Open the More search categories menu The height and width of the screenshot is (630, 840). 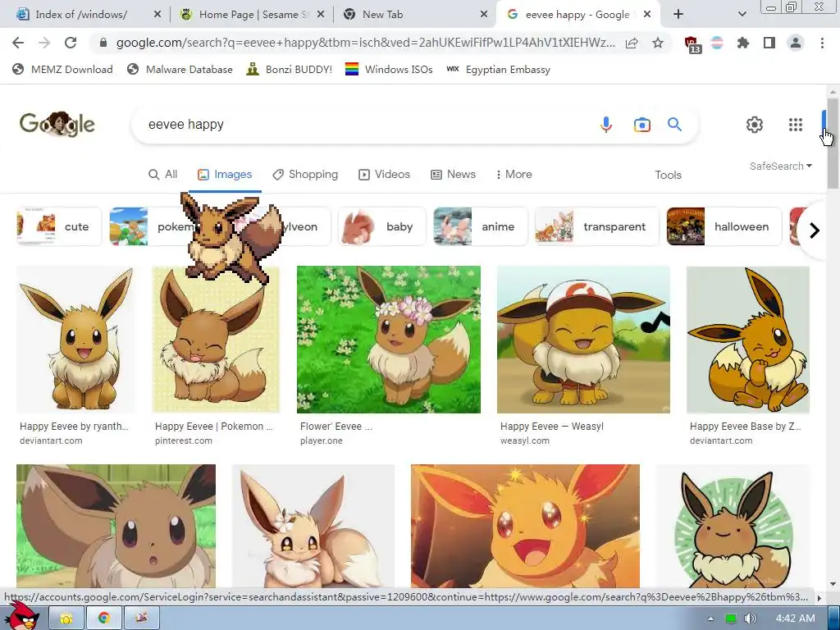click(x=514, y=175)
